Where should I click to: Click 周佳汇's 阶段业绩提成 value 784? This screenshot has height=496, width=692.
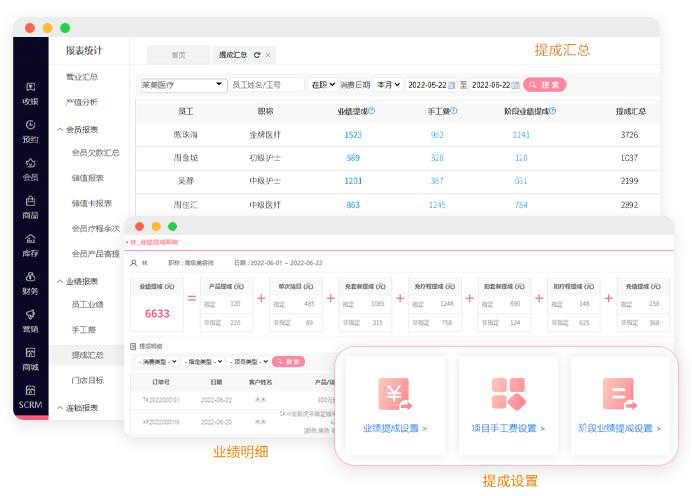point(521,205)
